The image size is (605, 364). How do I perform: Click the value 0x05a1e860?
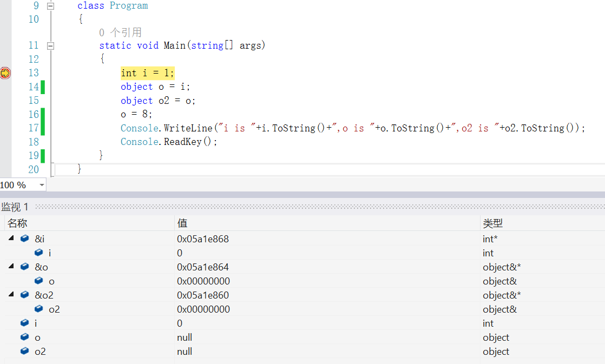[x=203, y=295]
